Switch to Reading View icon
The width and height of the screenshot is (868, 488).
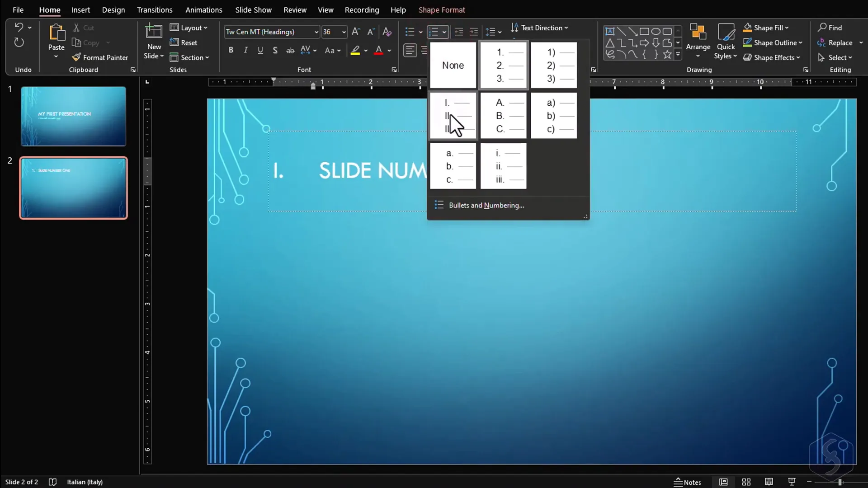point(769,482)
